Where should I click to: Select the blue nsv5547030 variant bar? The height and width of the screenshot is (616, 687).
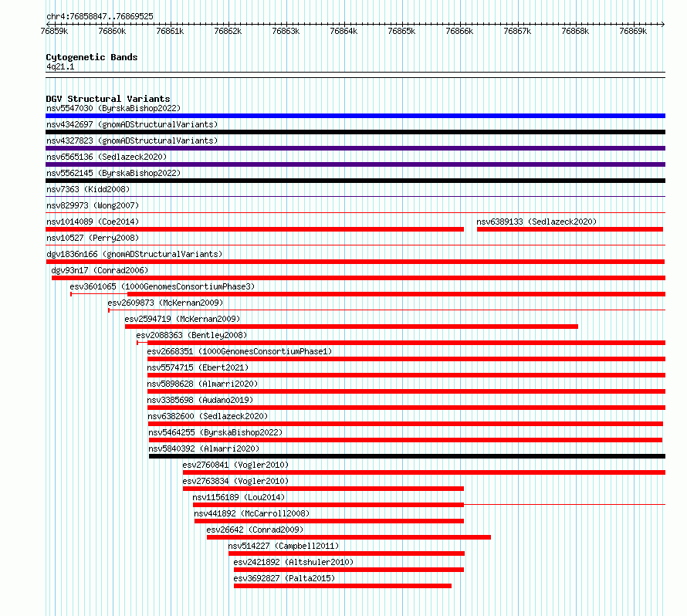pyautogui.click(x=355, y=116)
